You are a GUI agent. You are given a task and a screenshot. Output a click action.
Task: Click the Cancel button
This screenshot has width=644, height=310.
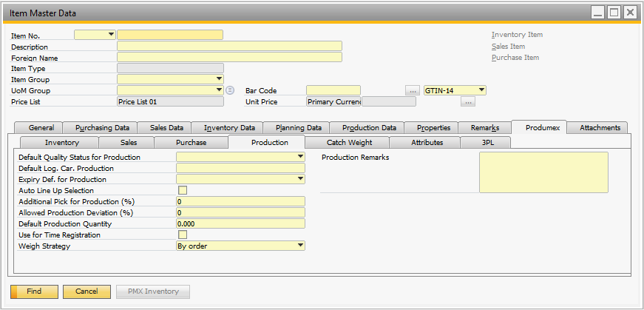point(87,292)
